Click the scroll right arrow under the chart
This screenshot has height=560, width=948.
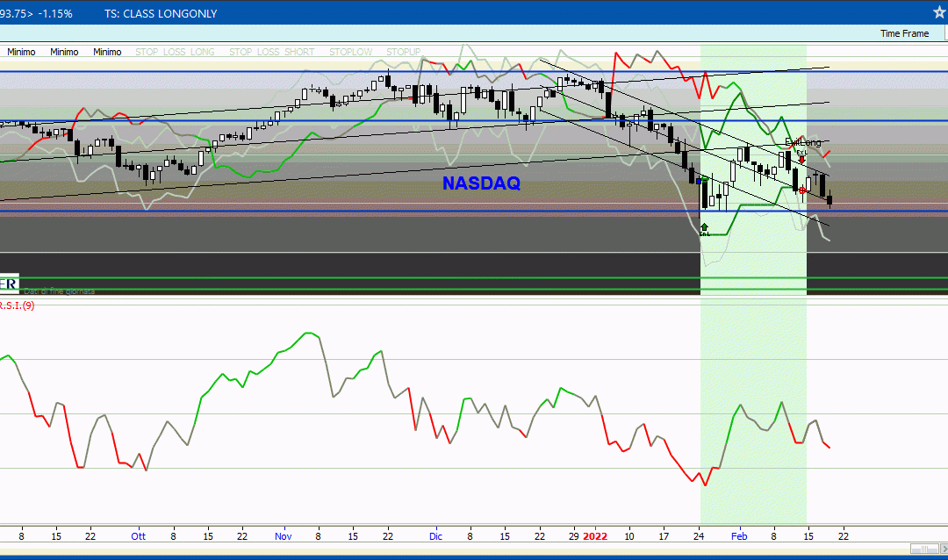pyautogui.click(x=944, y=549)
